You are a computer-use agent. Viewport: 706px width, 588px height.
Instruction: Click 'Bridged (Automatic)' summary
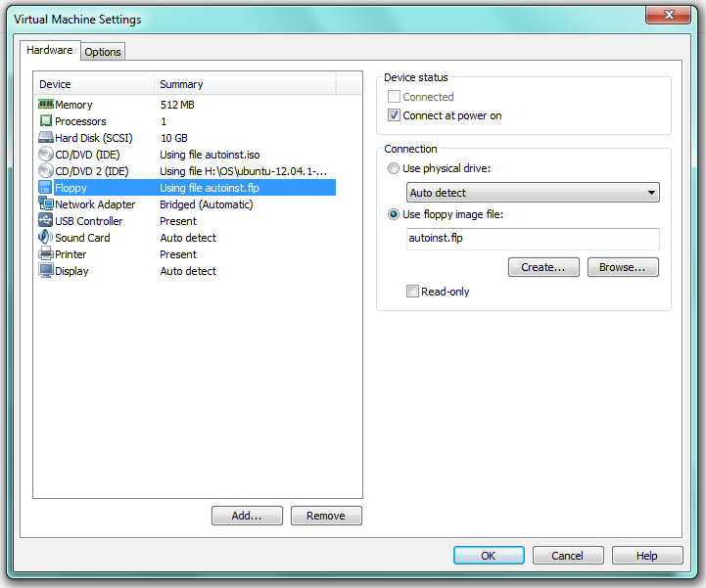(207, 204)
